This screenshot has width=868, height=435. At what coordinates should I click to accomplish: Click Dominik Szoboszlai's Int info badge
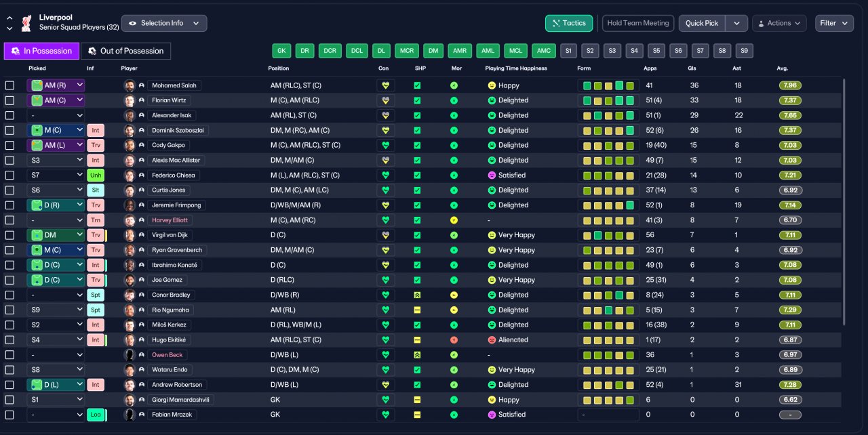pos(96,130)
